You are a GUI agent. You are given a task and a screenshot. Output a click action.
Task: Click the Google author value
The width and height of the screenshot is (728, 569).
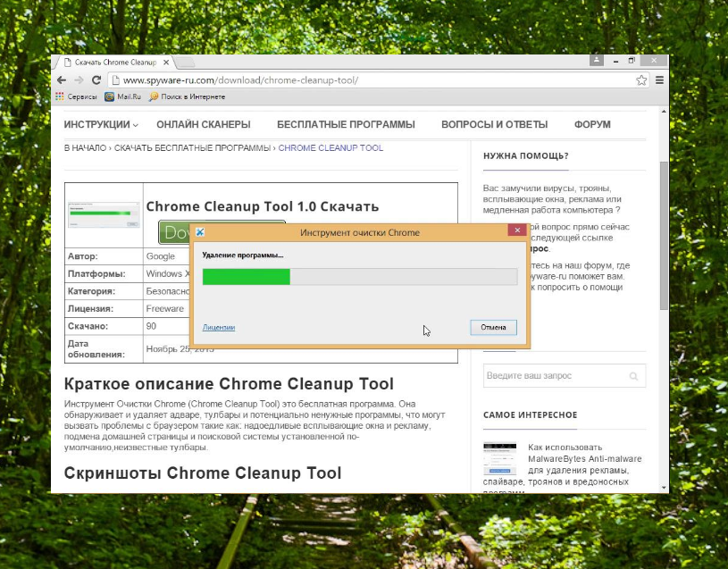(161, 256)
